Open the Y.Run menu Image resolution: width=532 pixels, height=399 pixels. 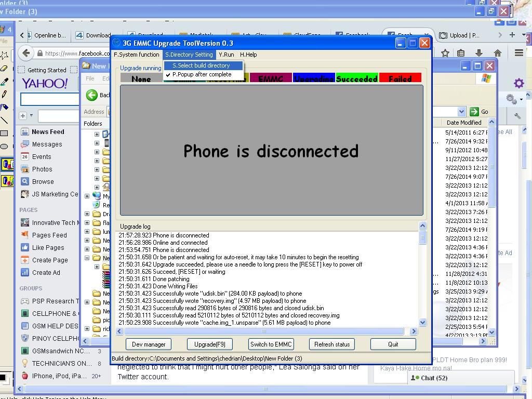[x=226, y=55]
